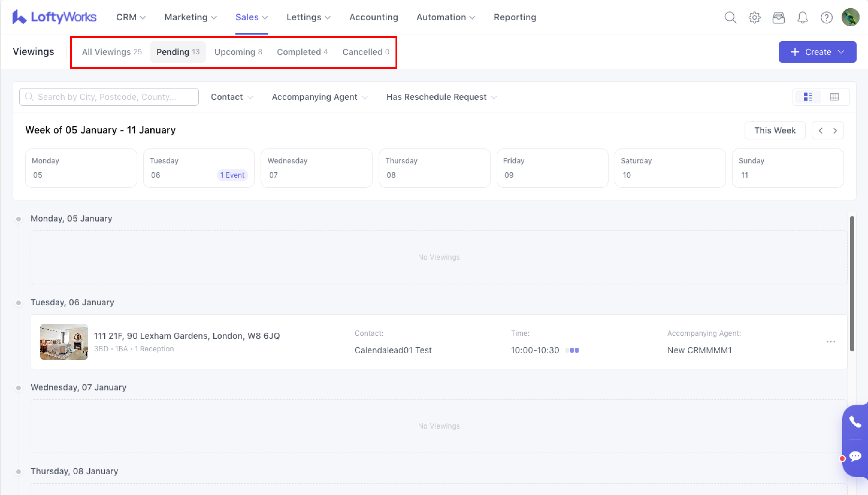Screen dimensions: 868x495
Task: Click the search by city field
Action: point(109,97)
